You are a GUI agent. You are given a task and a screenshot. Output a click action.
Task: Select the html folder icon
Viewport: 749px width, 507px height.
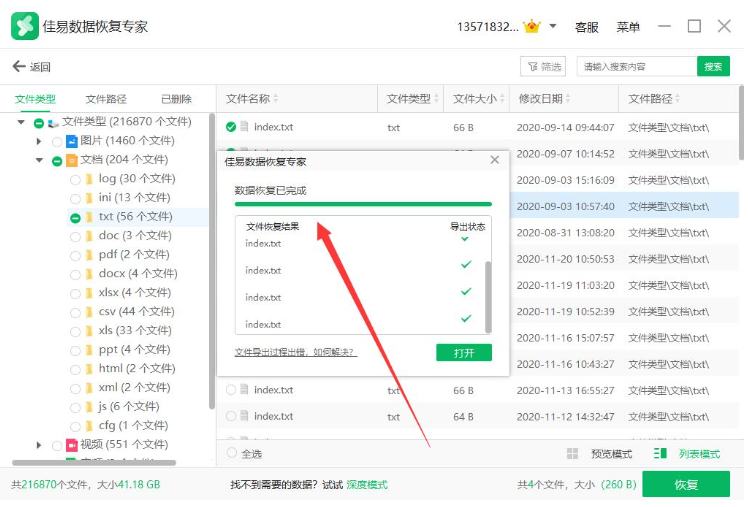coord(89,369)
